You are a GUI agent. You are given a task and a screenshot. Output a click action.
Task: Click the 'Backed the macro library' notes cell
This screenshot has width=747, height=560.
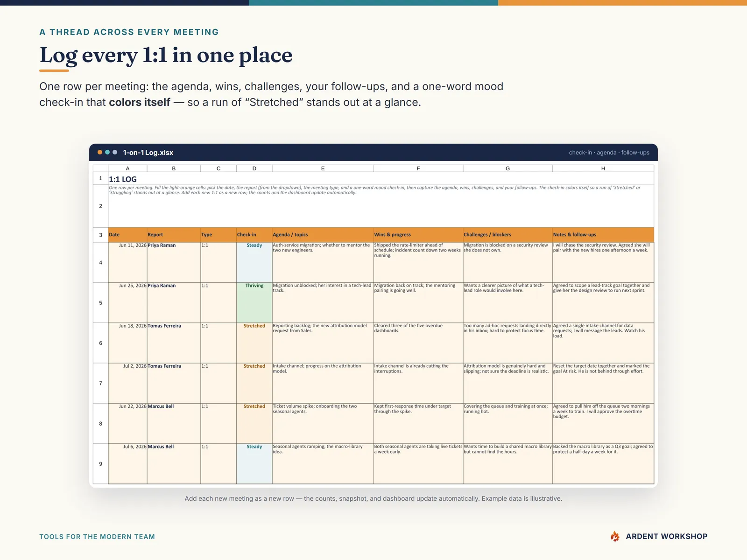(603, 463)
